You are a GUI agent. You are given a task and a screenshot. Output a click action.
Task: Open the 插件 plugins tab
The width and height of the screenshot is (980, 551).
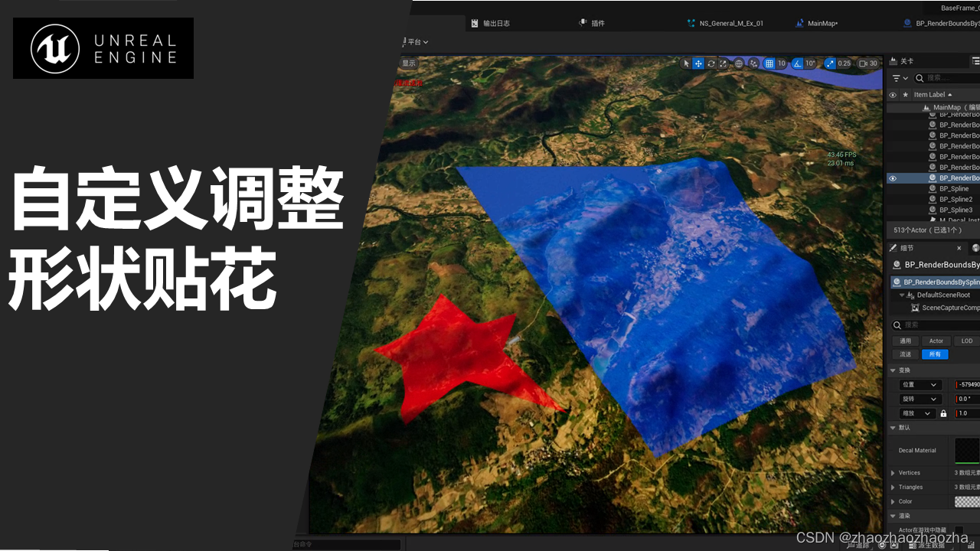tap(592, 23)
